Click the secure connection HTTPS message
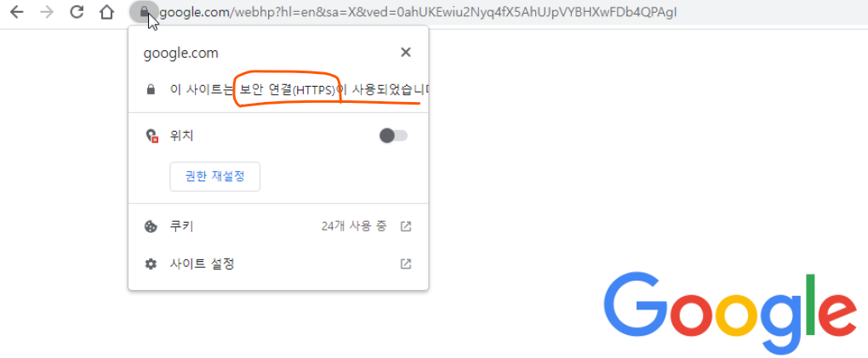Screen dimensions: 868x358 point(299,89)
